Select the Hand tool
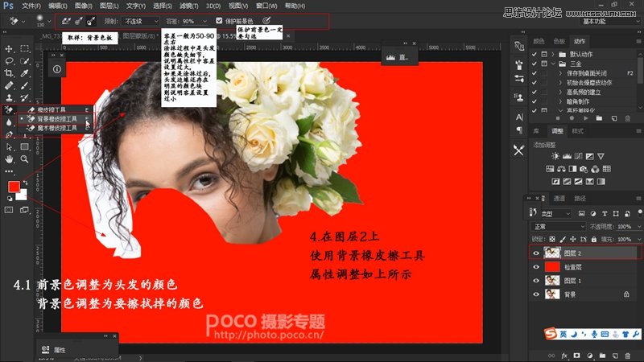This screenshot has height=362, width=644. (9, 158)
